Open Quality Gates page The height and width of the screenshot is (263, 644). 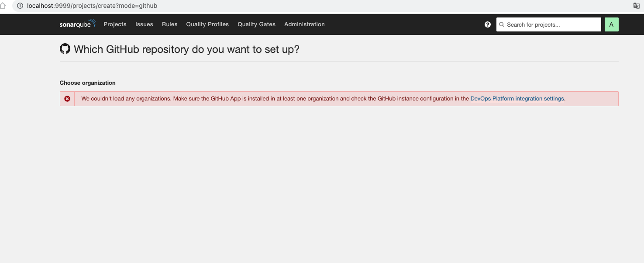tap(256, 24)
